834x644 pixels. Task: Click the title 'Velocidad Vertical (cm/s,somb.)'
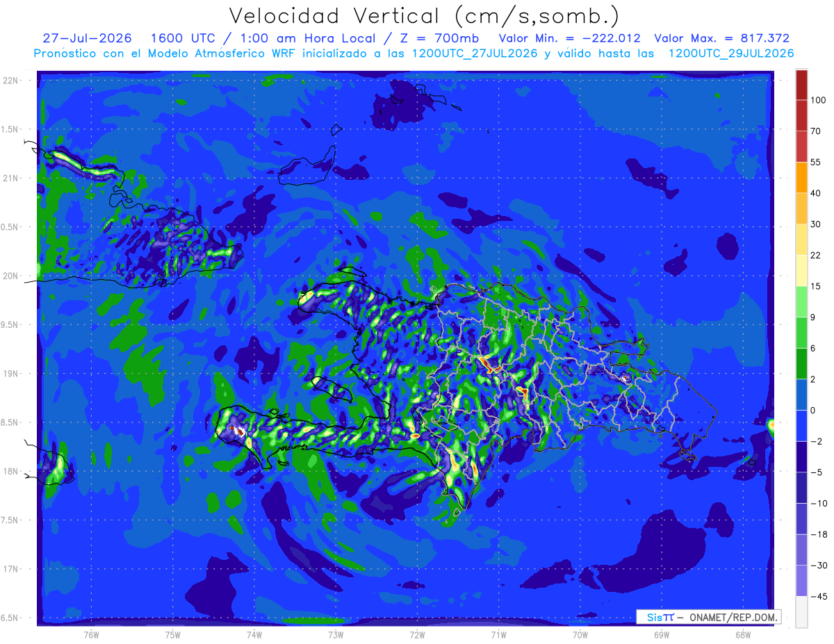tap(424, 16)
